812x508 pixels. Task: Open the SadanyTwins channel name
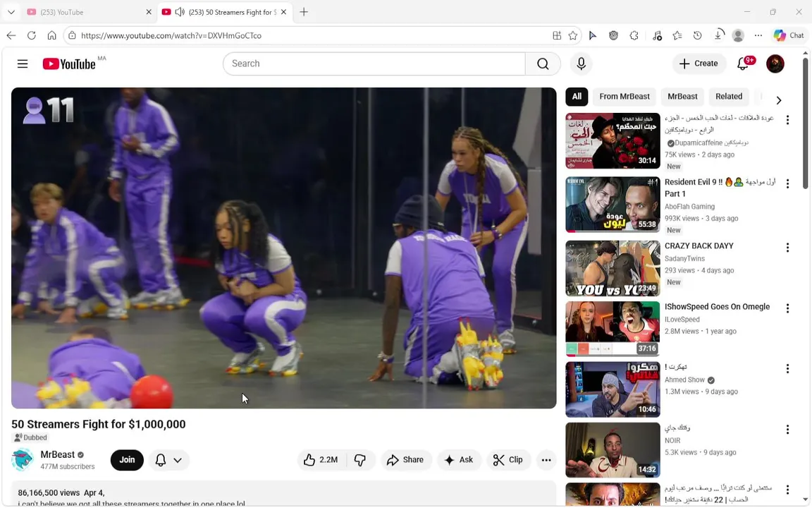tap(684, 259)
